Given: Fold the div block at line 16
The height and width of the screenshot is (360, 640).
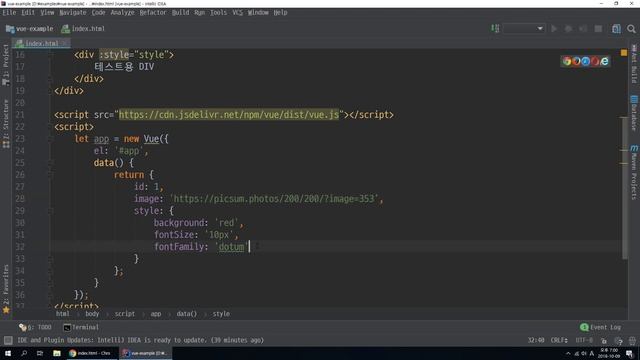Looking at the screenshot, I should [51, 55].
